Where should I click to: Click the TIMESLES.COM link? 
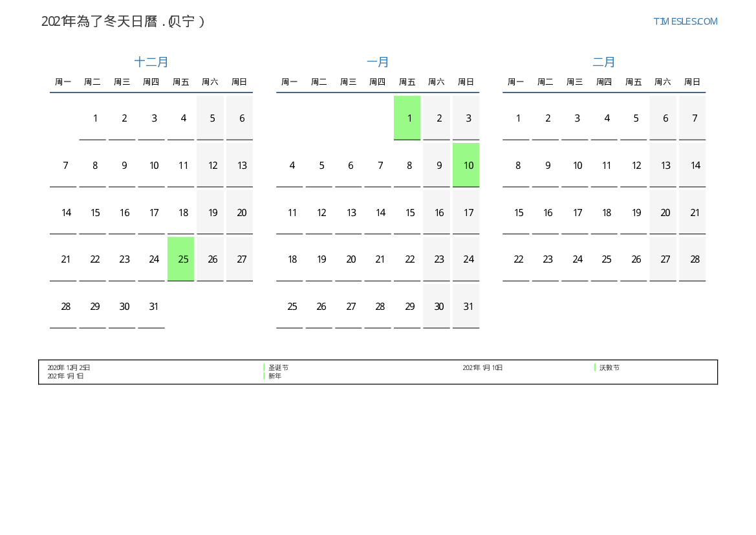(685, 21)
